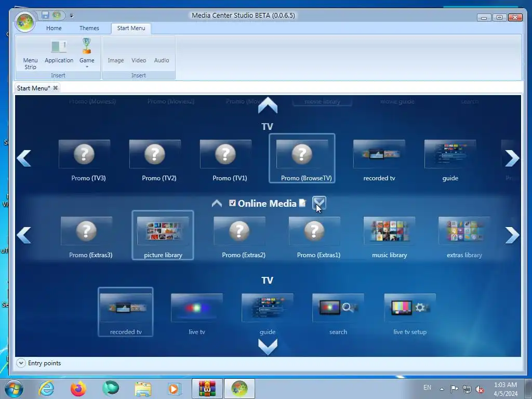Open the quick access toolbar dropdown arrow

click(72, 15)
